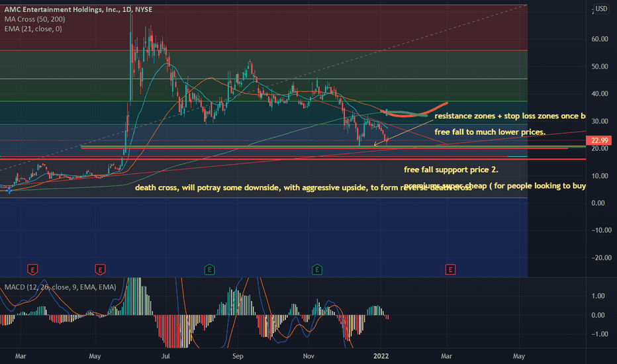This screenshot has height=364, width=617.
Task: Click the 20.00 price axis label
Action: click(x=600, y=148)
